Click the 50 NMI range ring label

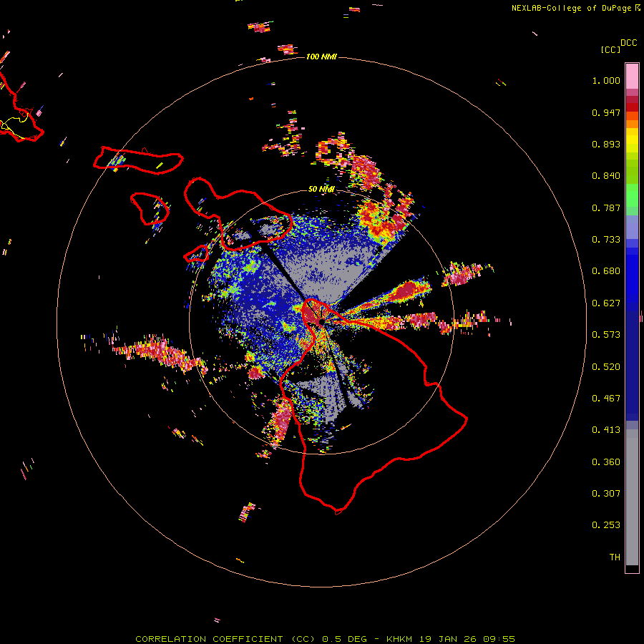tap(321, 189)
